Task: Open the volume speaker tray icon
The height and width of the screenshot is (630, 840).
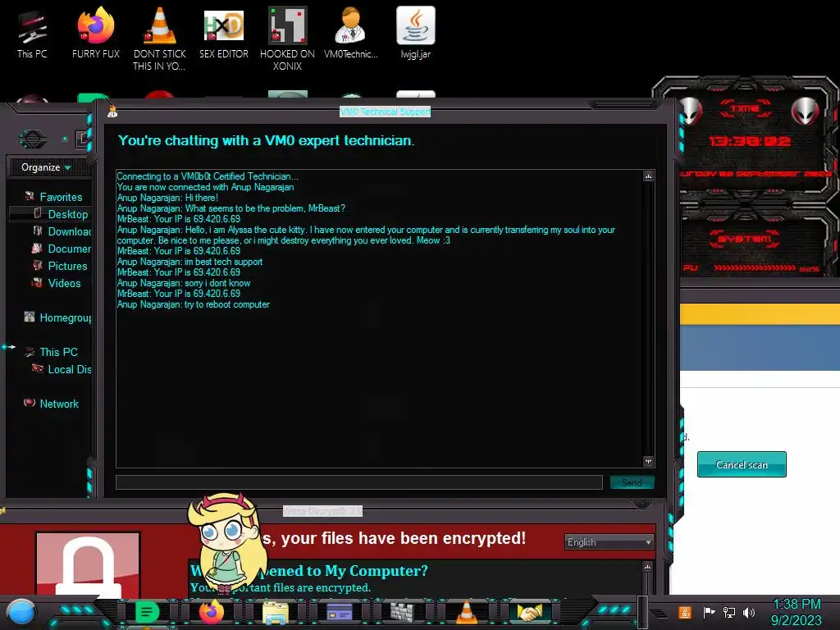Action: coord(749,612)
